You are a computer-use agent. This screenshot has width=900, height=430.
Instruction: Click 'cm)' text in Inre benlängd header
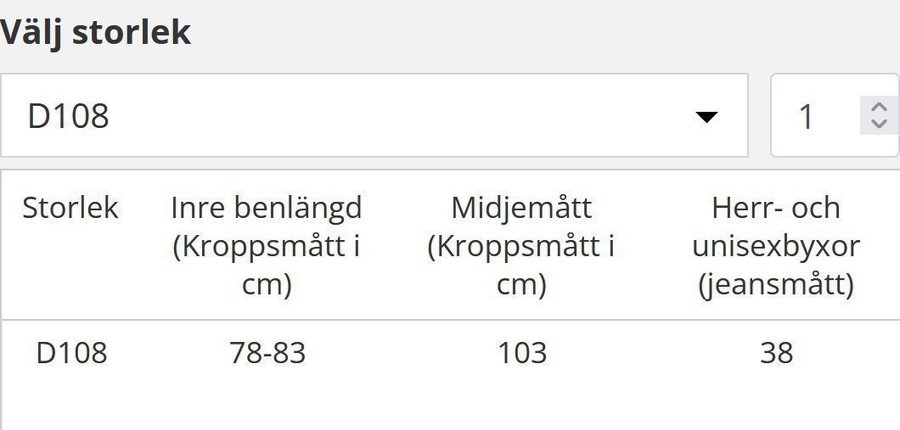coord(266,285)
